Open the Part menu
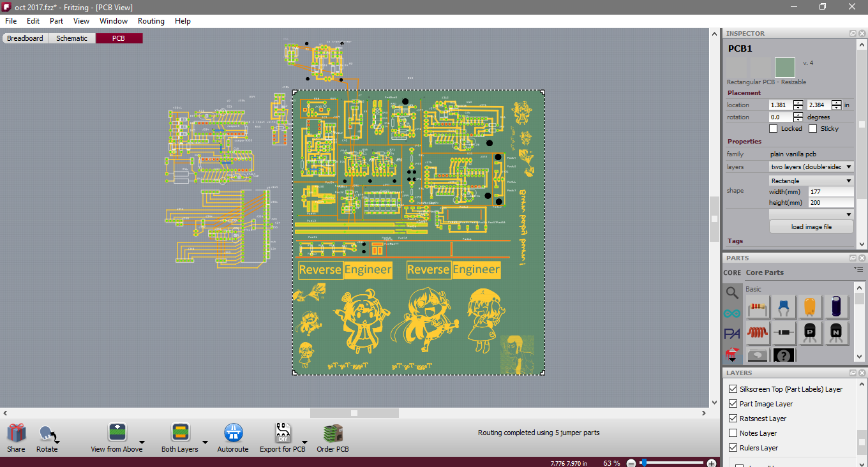Screen dimensions: 868x467 coord(57,21)
